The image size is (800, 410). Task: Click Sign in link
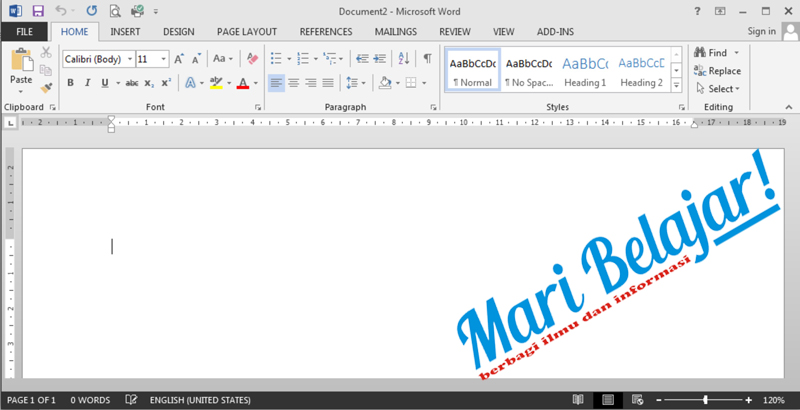tap(762, 31)
